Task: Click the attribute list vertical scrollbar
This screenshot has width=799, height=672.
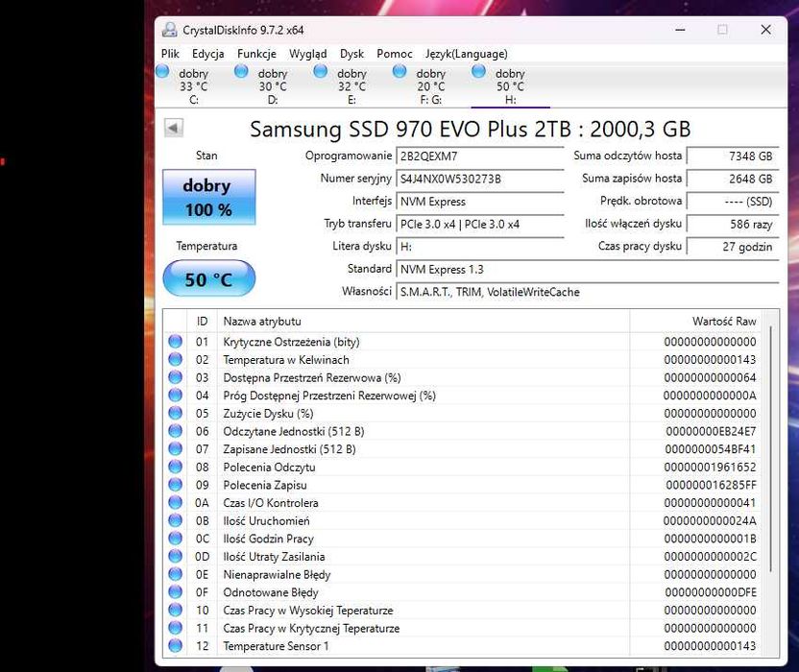Action: point(771,448)
